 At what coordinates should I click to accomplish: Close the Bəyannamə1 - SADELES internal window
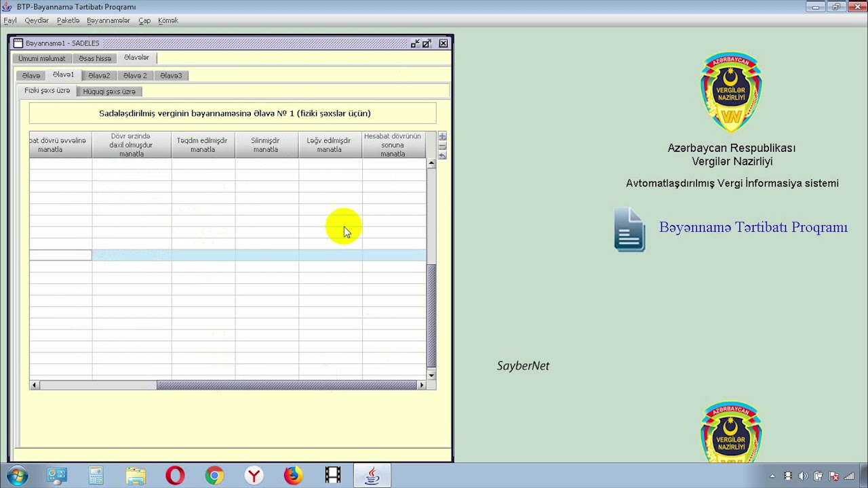[x=443, y=43]
